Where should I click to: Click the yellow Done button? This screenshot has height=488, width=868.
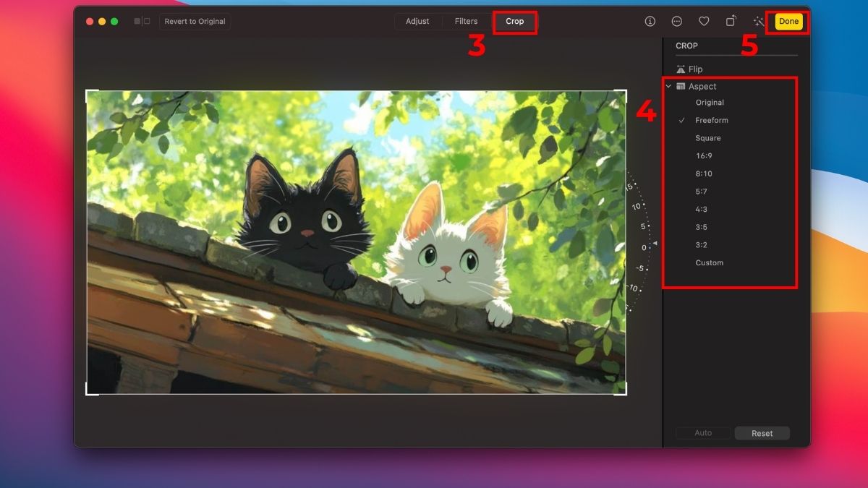pyautogui.click(x=789, y=22)
